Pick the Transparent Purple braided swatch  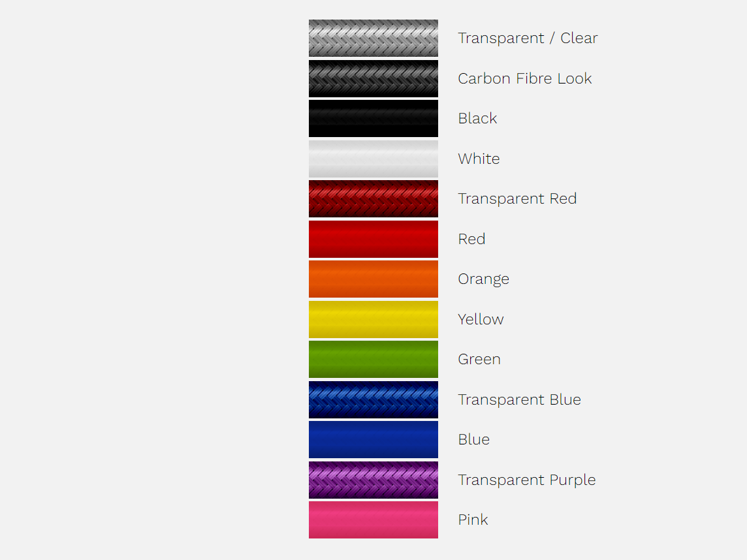[x=373, y=480]
